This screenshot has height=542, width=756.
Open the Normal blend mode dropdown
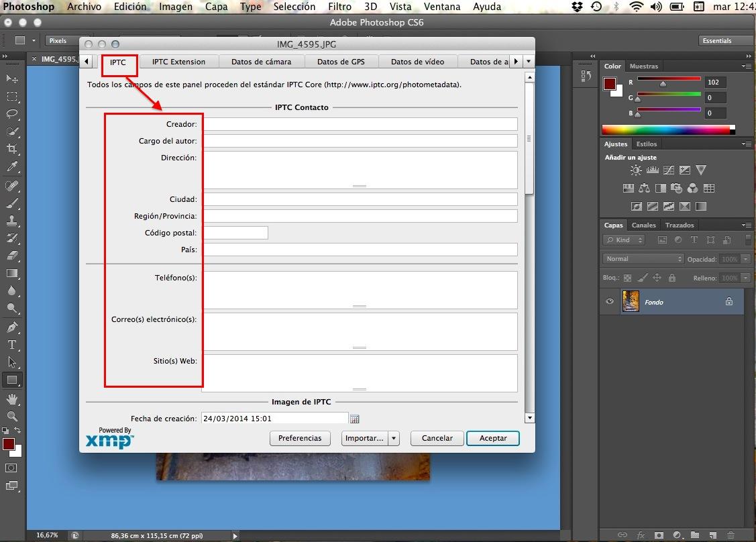pos(643,259)
